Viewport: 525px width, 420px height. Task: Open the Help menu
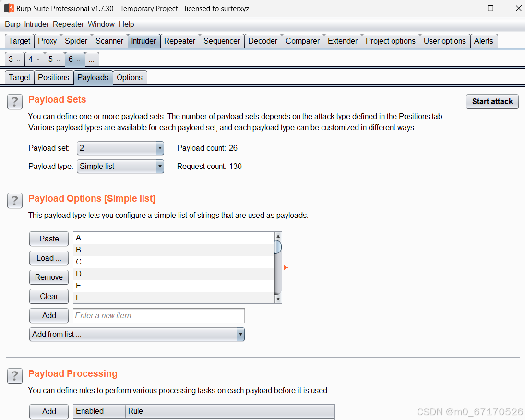[x=127, y=24]
